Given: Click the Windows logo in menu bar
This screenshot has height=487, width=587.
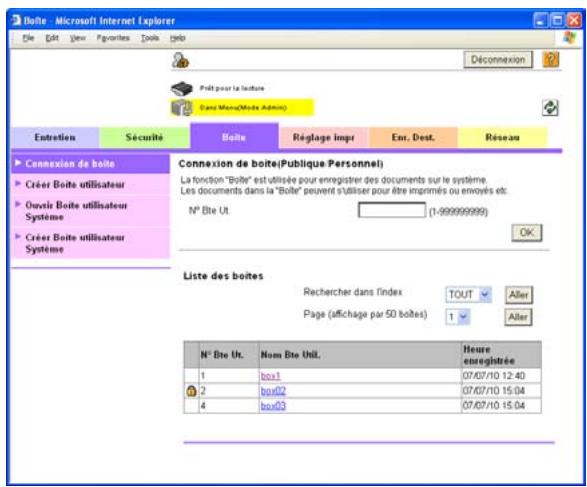Looking at the screenshot, I should click(569, 37).
